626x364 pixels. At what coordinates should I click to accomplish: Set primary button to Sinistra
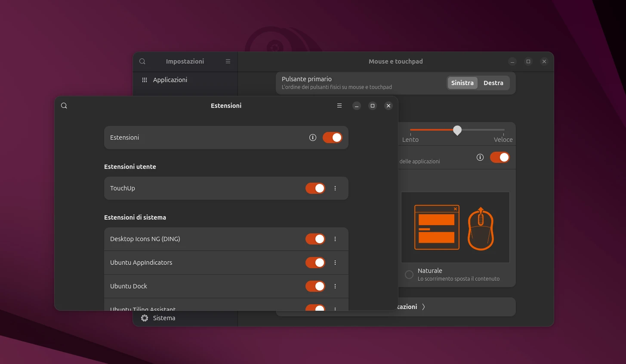coord(462,83)
